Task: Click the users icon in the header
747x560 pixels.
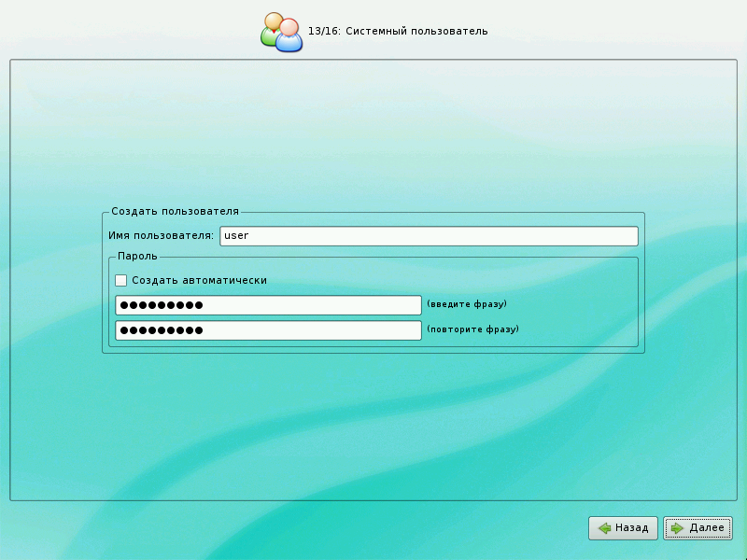Action: pyautogui.click(x=281, y=32)
